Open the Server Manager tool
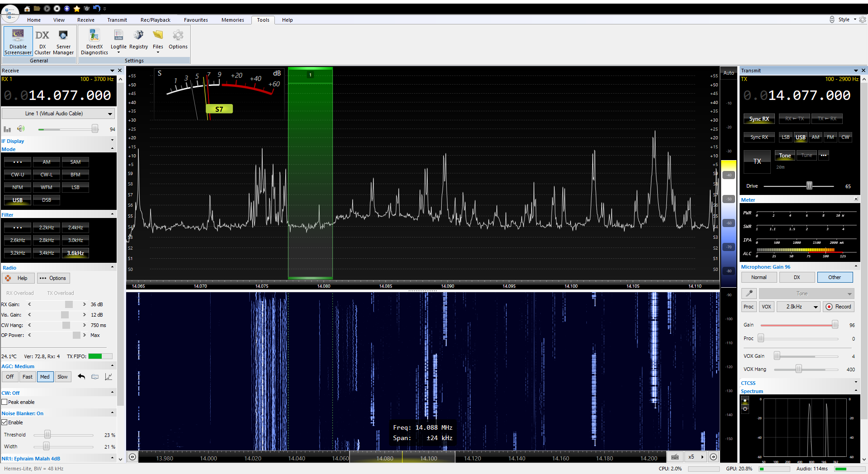868x474 pixels. [63, 41]
